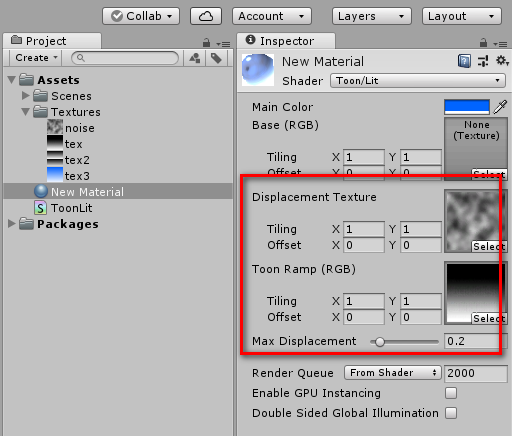Click the Max Displacement slider handle

pos(379,342)
